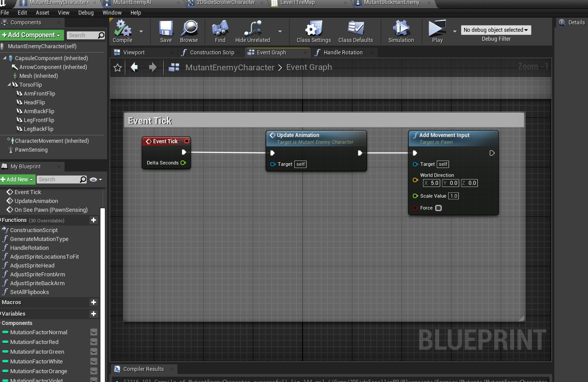The height and width of the screenshot is (382, 588).
Task: Open view options eye dropdown
Action: click(x=96, y=180)
